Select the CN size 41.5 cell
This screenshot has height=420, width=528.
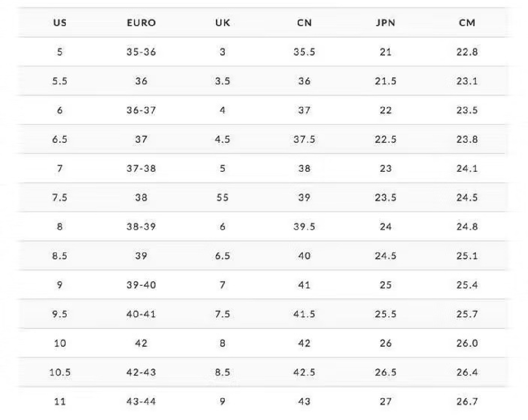(304, 314)
